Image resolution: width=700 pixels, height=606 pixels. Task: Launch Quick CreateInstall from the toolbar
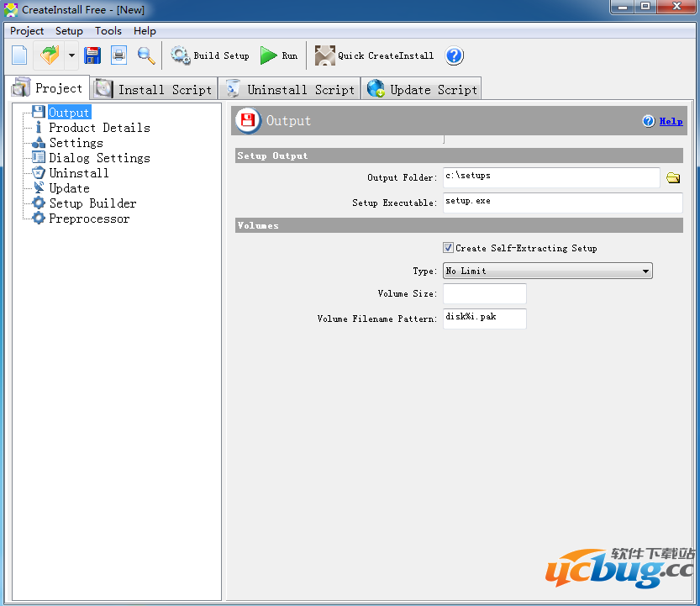(375, 56)
